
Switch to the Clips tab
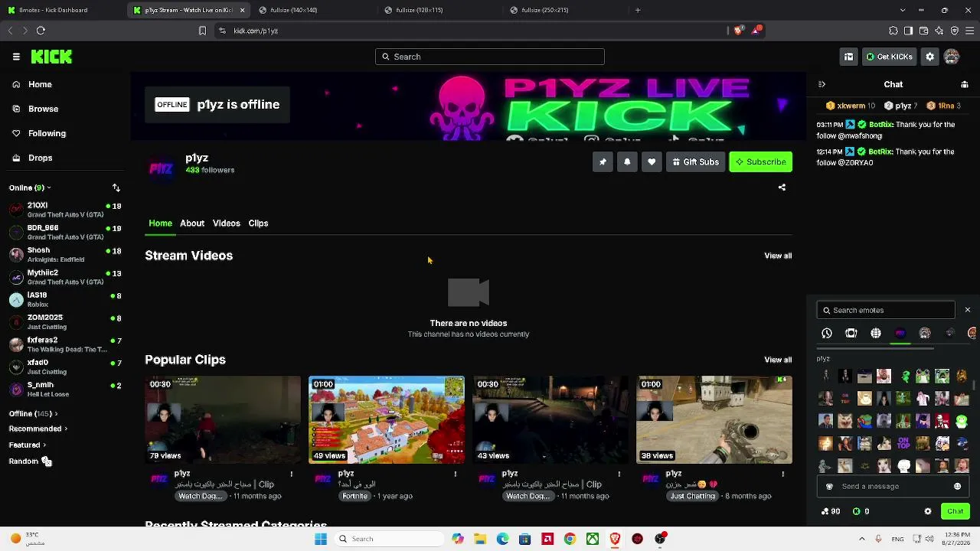pos(258,223)
